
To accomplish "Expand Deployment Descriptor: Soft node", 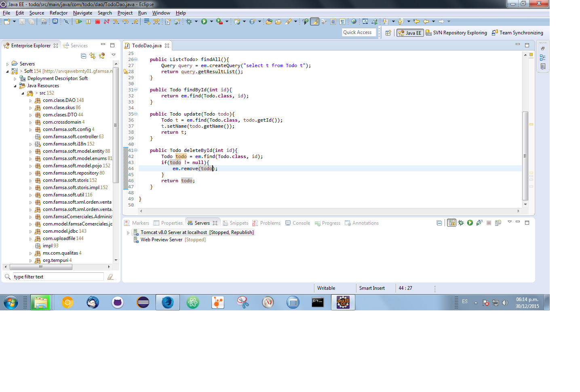I will (15, 78).
